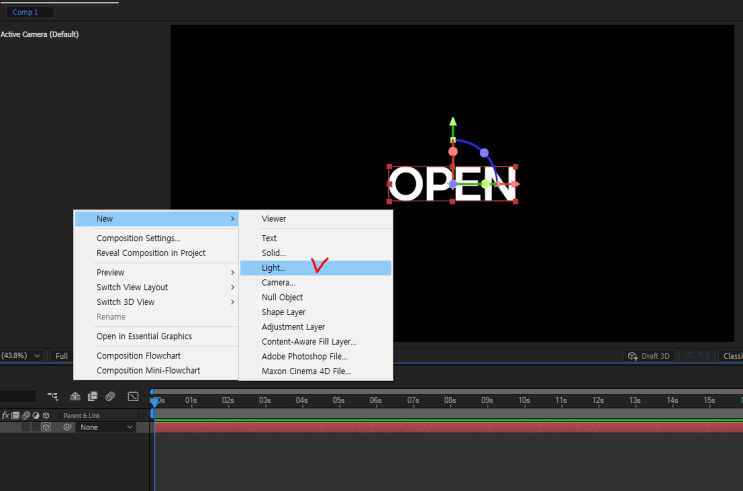Click the OPEN text layer in viewer
The image size is (743, 491).
452,184
